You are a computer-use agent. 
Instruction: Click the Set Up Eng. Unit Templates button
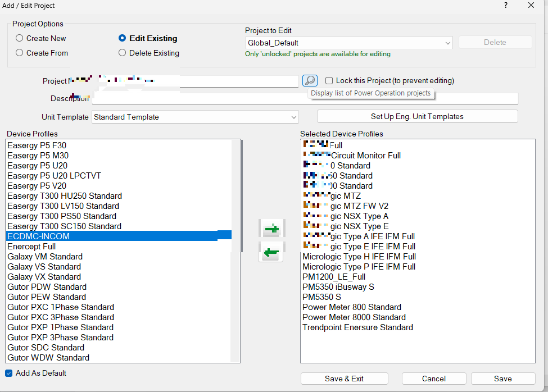pyautogui.click(x=417, y=117)
